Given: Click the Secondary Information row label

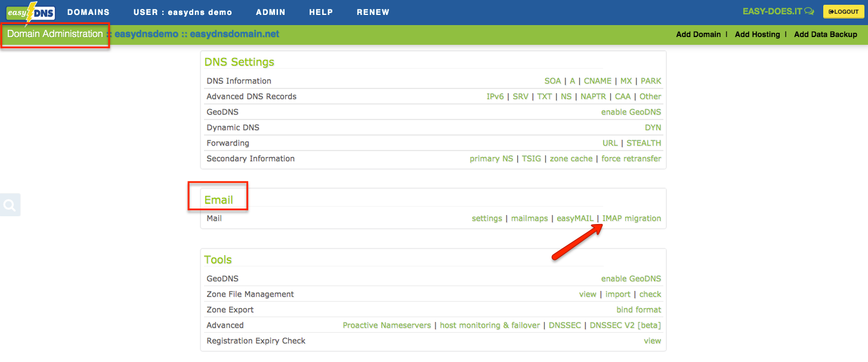Looking at the screenshot, I should tap(251, 159).
